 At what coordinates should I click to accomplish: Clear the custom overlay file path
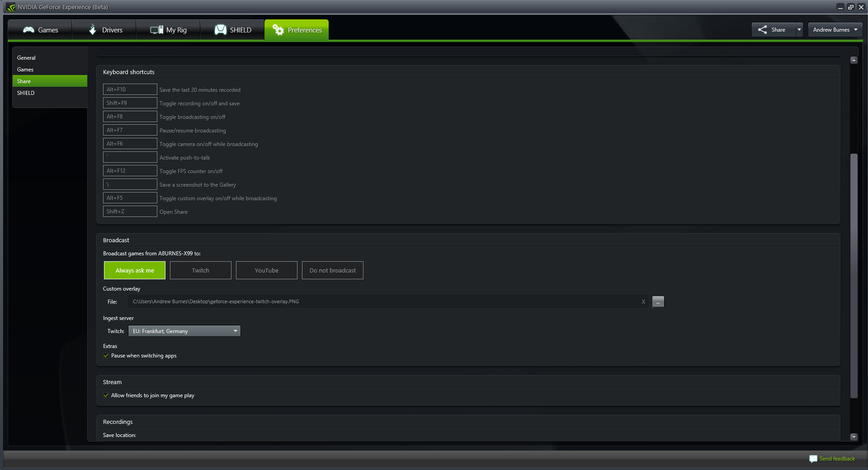(643, 302)
